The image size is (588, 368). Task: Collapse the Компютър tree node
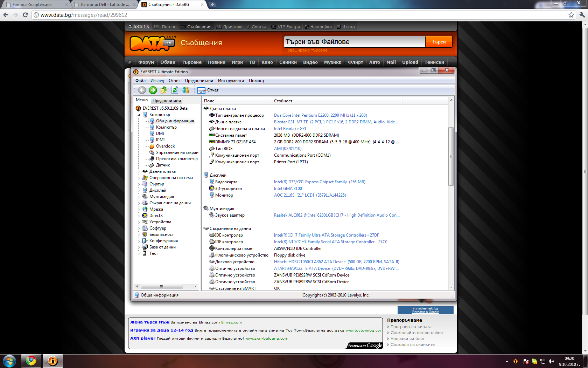pyautogui.click(x=139, y=115)
